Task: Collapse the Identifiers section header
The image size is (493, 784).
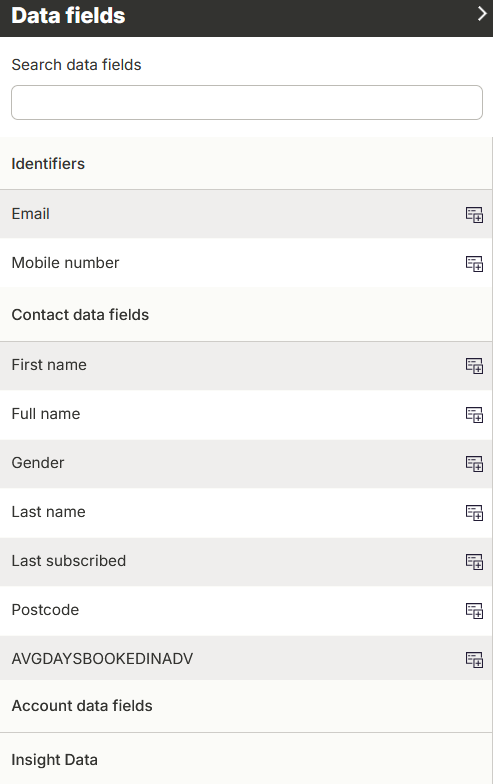Action: (246, 164)
